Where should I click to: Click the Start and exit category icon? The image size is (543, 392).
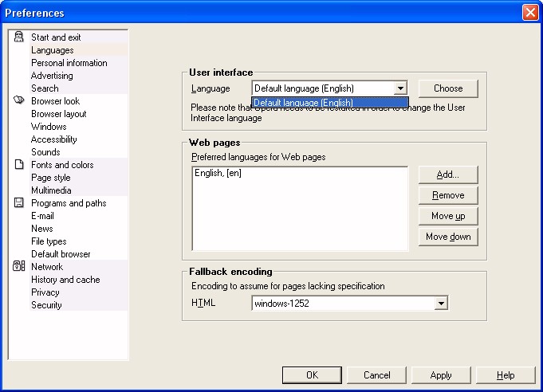(18, 37)
